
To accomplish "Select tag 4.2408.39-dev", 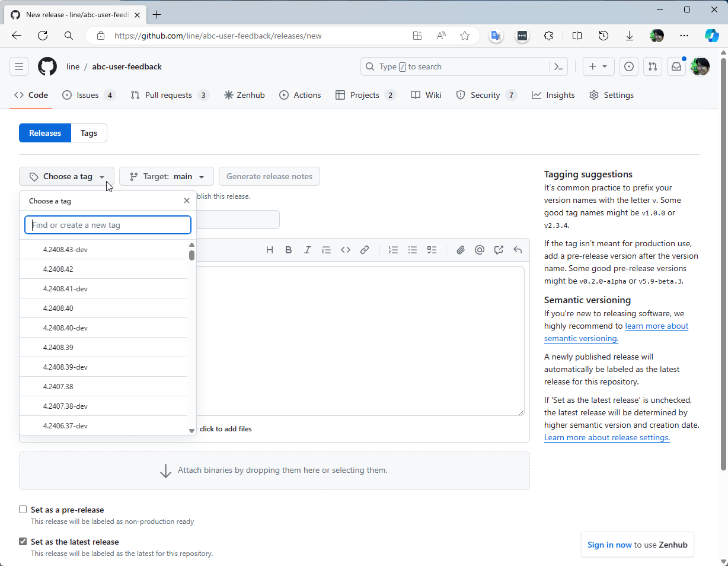I will point(104,367).
